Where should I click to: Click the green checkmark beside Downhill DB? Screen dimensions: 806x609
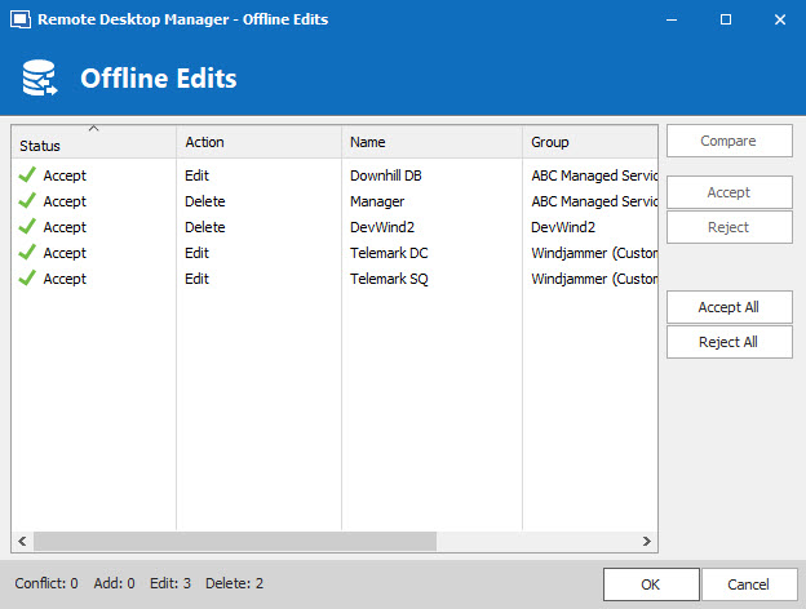[27, 175]
